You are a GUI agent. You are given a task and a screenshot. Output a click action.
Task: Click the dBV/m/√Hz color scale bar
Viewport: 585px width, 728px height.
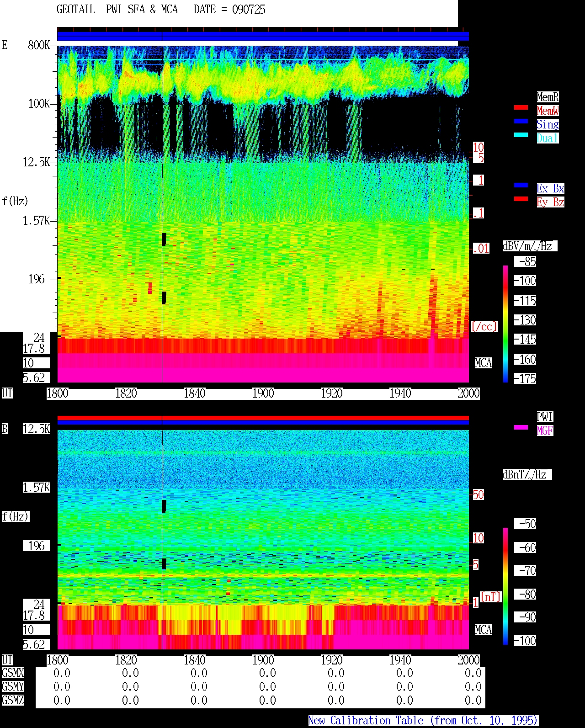point(505,324)
